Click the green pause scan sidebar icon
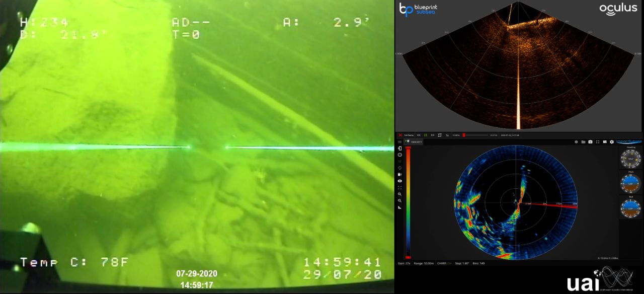This screenshot has height=294, width=644. pos(400,161)
